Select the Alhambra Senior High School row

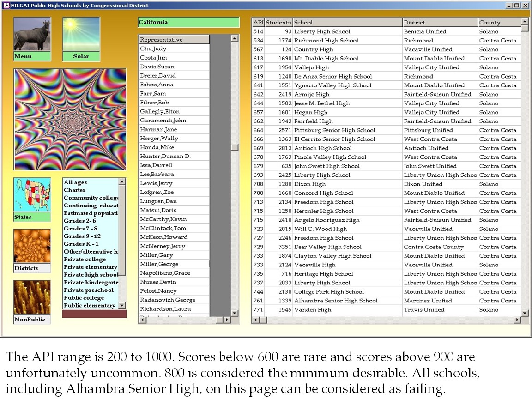(x=336, y=301)
